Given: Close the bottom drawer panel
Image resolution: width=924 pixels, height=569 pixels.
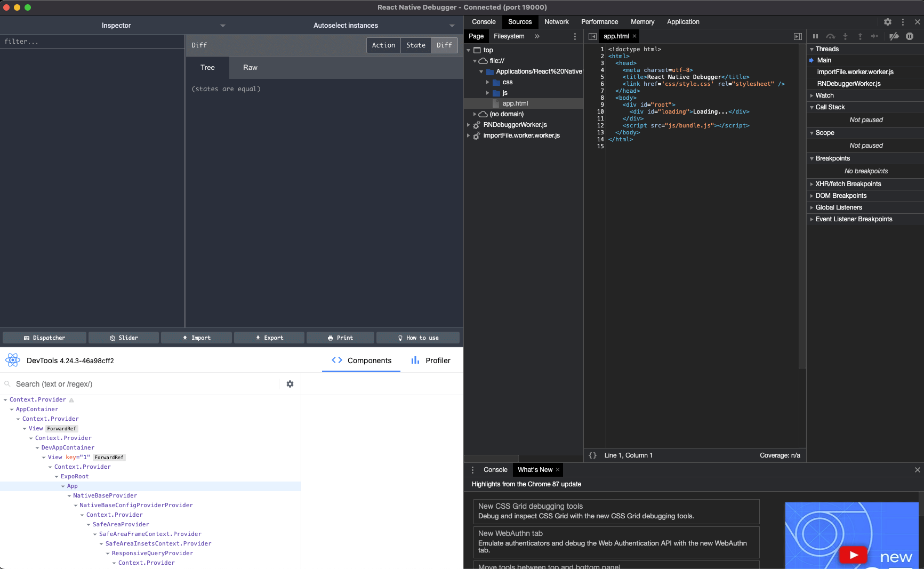Looking at the screenshot, I should 918,470.
